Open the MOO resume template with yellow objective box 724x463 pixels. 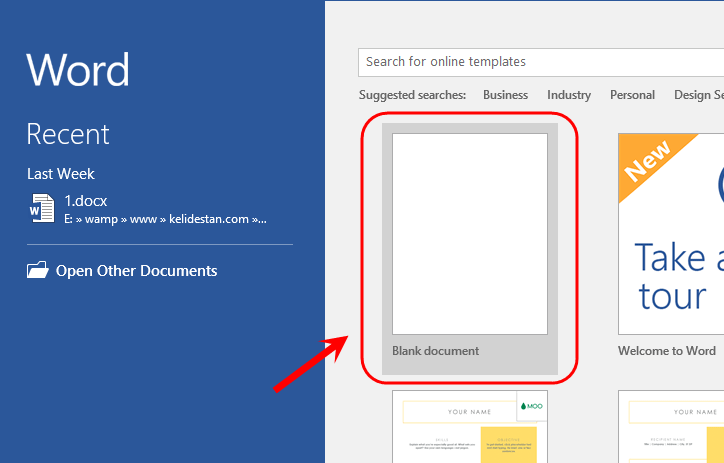470,427
